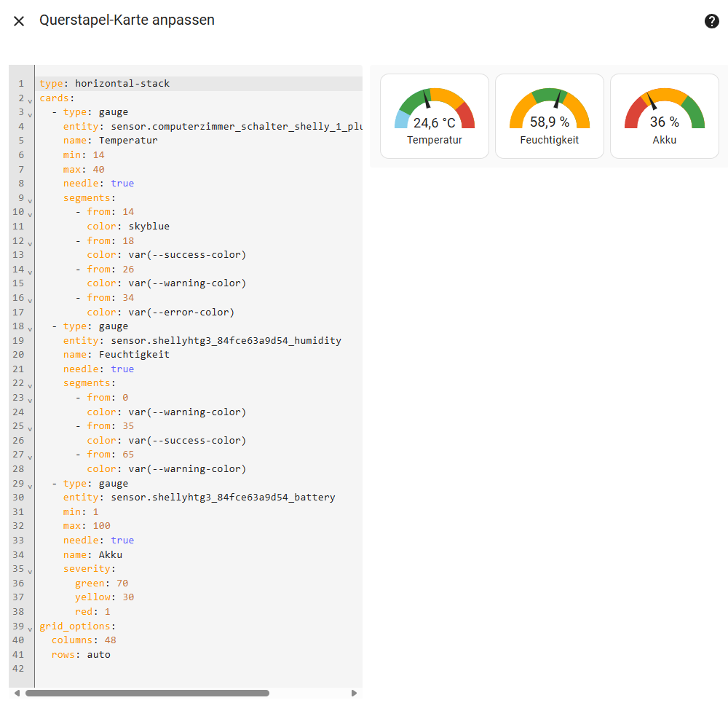Click the 'min: 14' code line

click(x=84, y=154)
